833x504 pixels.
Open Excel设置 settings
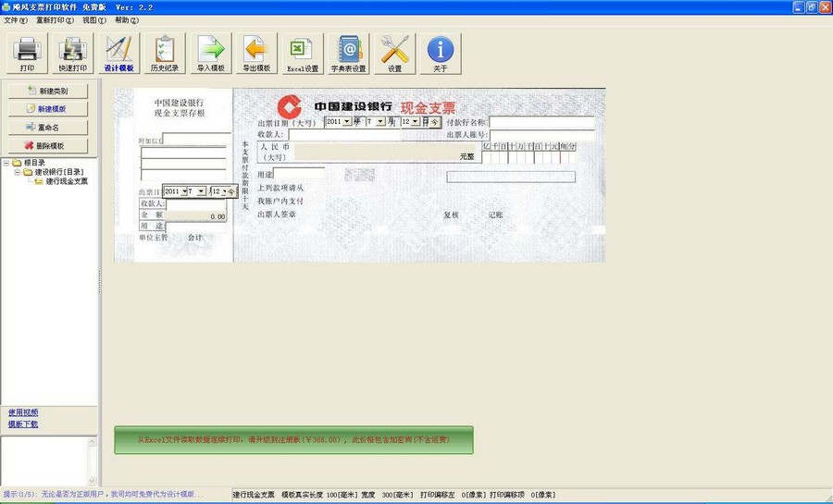[303, 53]
